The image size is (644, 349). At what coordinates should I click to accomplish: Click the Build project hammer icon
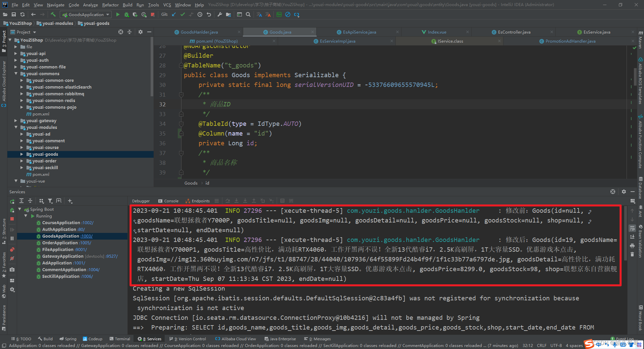pyautogui.click(x=53, y=14)
